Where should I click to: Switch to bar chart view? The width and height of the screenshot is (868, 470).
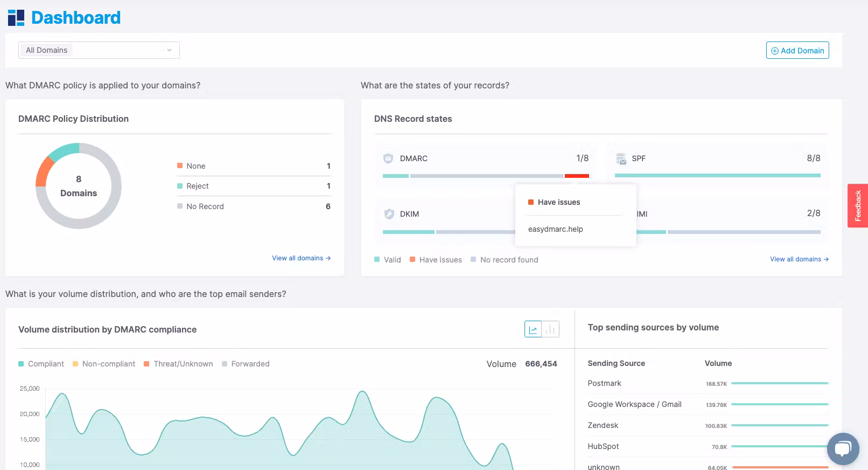550,329
